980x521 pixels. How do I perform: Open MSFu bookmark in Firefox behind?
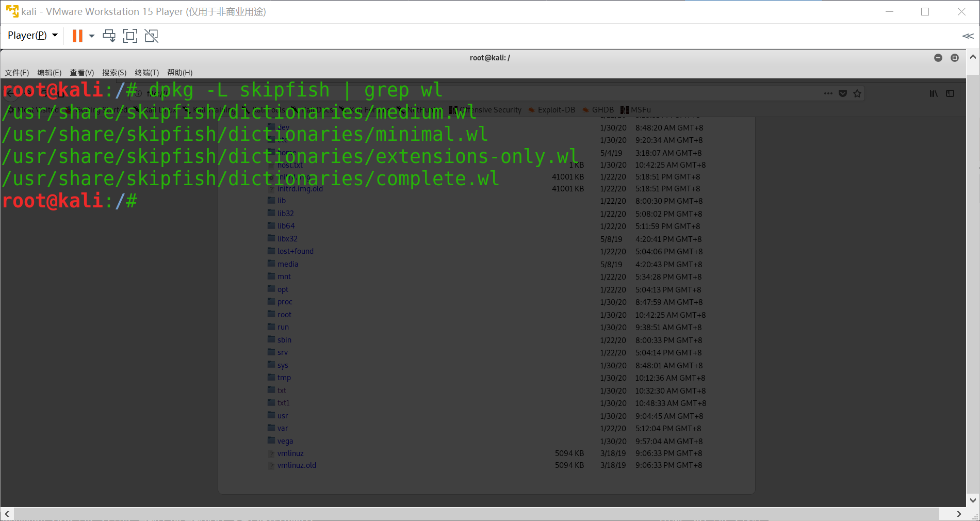[x=636, y=110]
